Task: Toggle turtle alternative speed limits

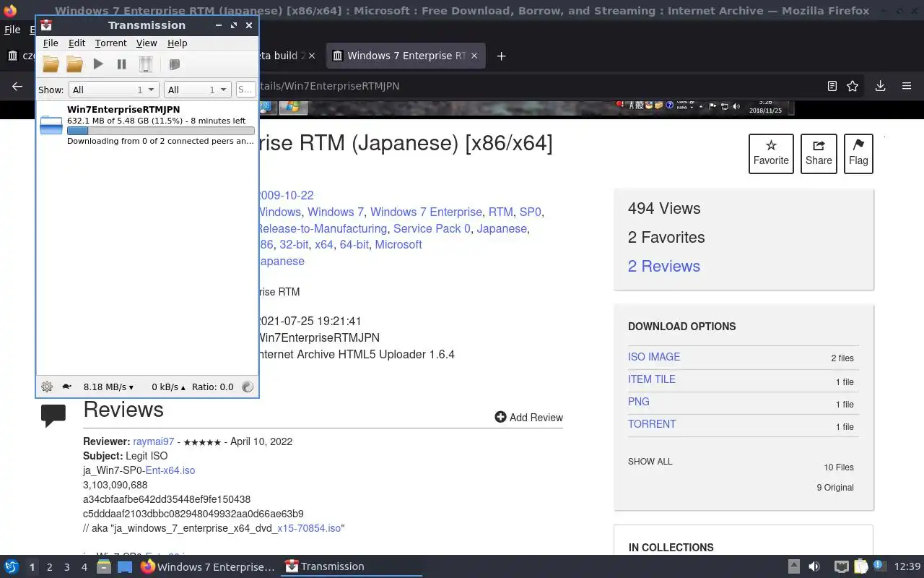Action: pyautogui.click(x=66, y=387)
